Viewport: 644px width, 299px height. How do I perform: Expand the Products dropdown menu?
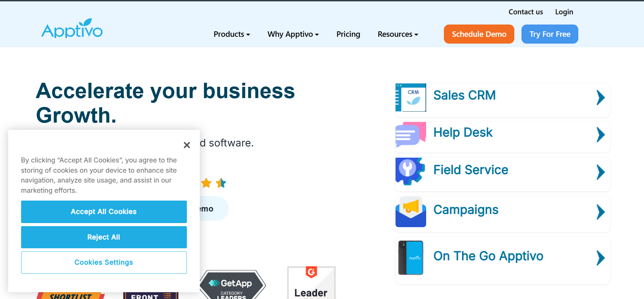tap(232, 34)
